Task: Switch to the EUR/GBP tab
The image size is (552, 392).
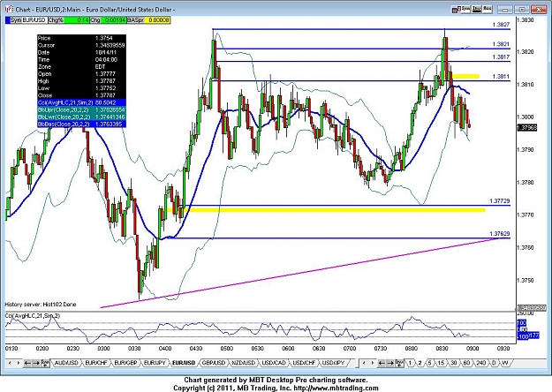Action: (125, 363)
